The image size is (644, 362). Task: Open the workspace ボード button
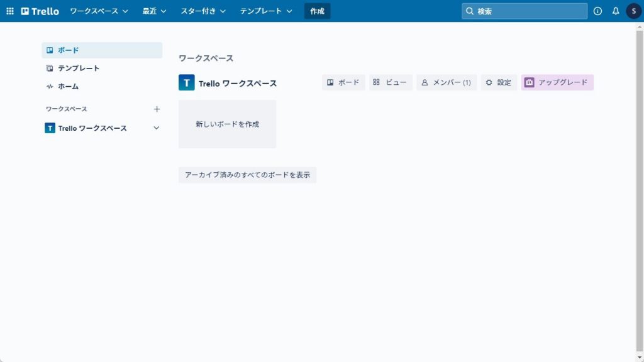point(343,82)
